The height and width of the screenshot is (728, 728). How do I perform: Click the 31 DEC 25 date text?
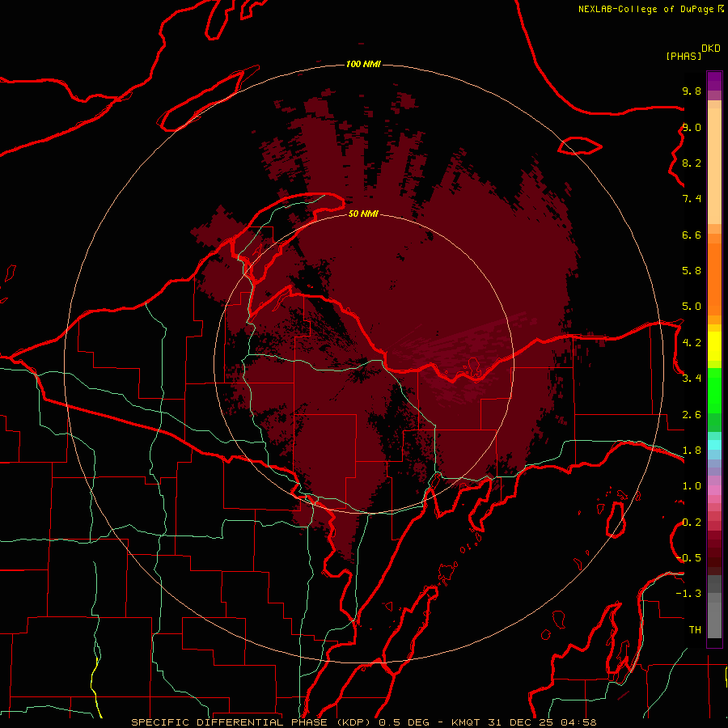tap(520, 722)
